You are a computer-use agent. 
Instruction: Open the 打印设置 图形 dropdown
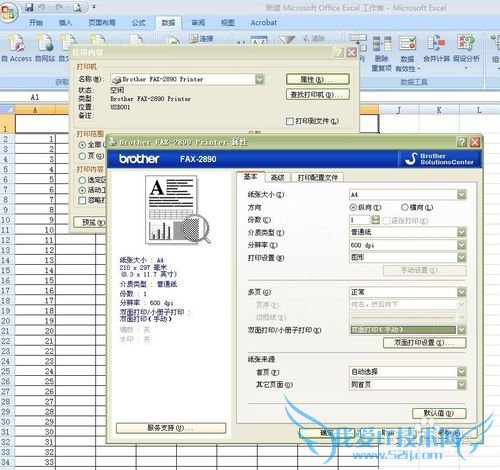coord(462,257)
